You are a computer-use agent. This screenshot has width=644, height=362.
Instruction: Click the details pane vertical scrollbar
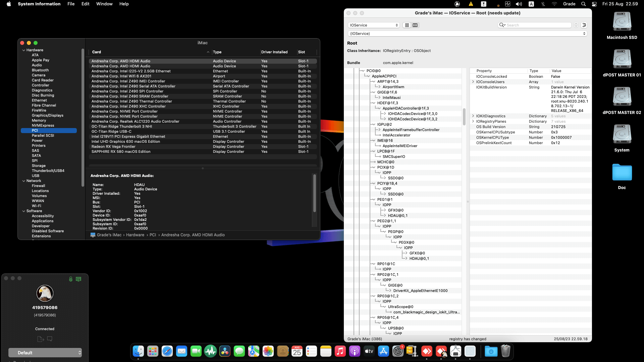click(x=315, y=193)
